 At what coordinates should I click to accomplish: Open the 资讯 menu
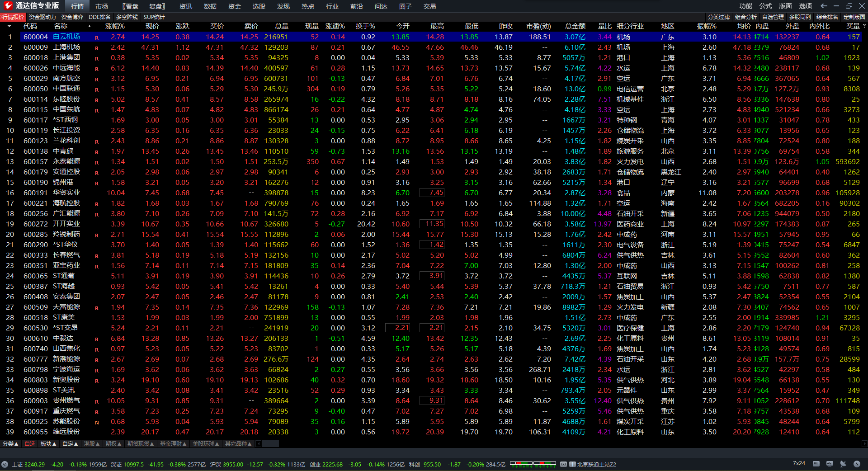coord(186,6)
